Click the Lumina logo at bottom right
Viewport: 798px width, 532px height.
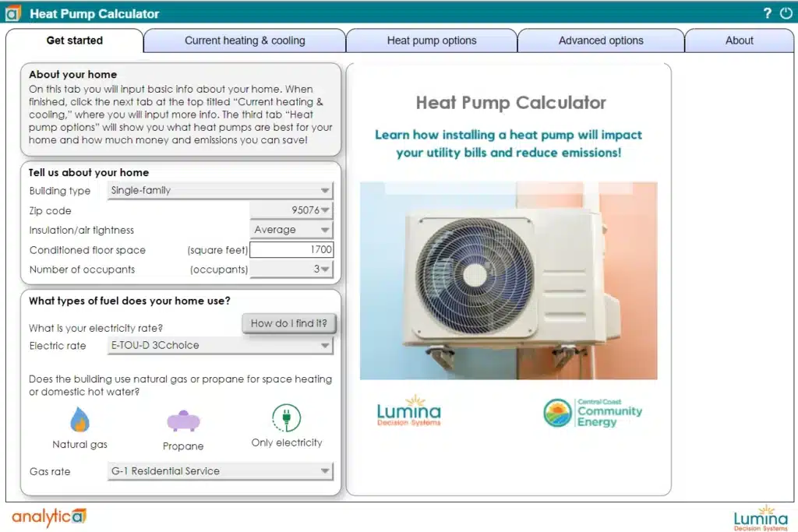[761, 517]
